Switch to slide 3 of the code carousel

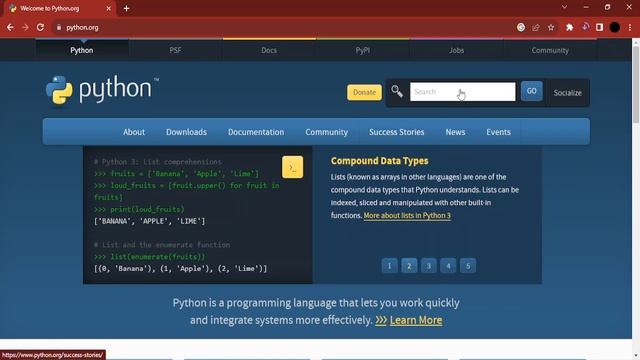(x=429, y=266)
